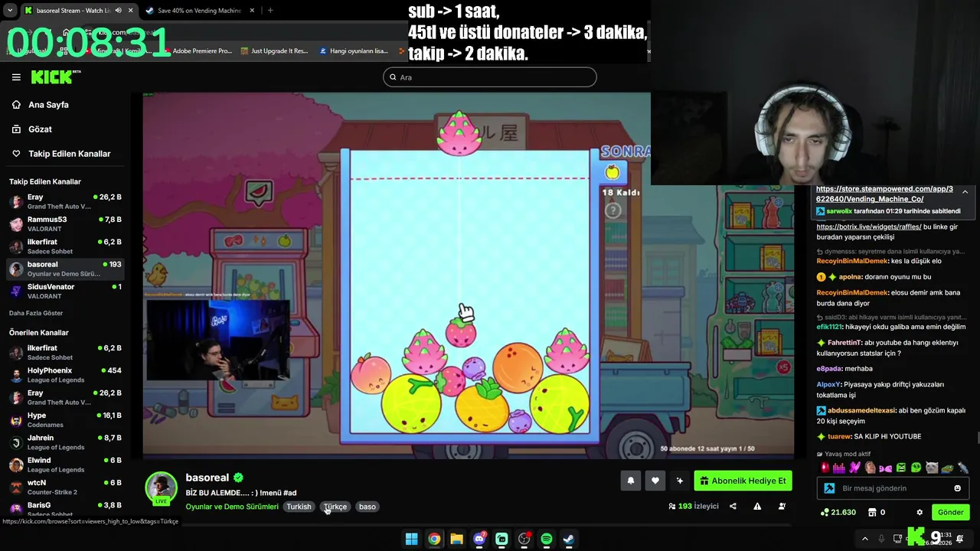Click the sparkle icon button
The width and height of the screenshot is (980, 551).
coord(679,481)
